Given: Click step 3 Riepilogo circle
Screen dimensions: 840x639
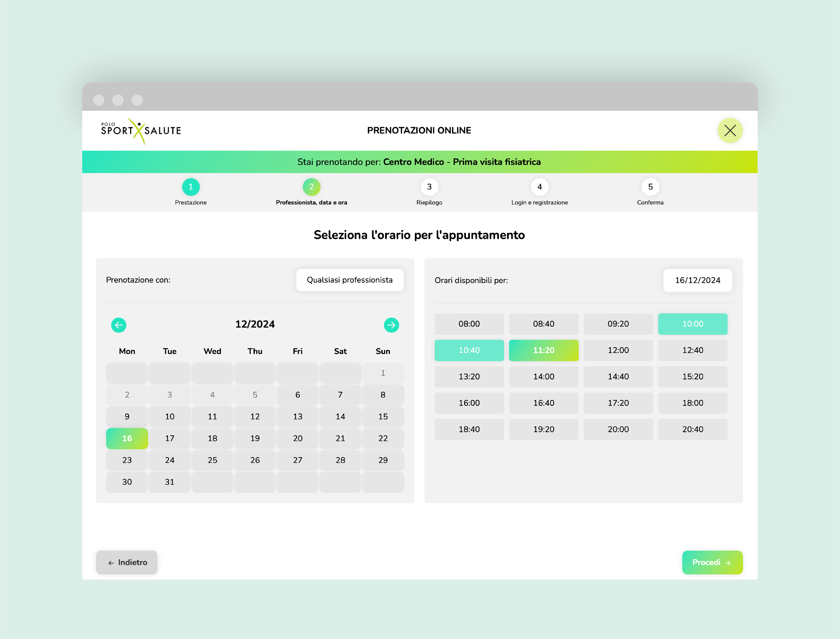Looking at the screenshot, I should point(429,187).
